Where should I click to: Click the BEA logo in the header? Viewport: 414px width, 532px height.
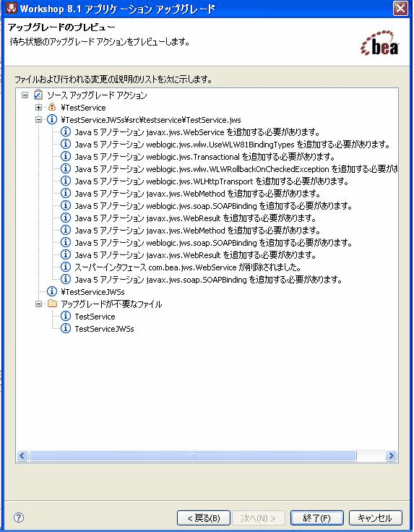click(x=380, y=43)
